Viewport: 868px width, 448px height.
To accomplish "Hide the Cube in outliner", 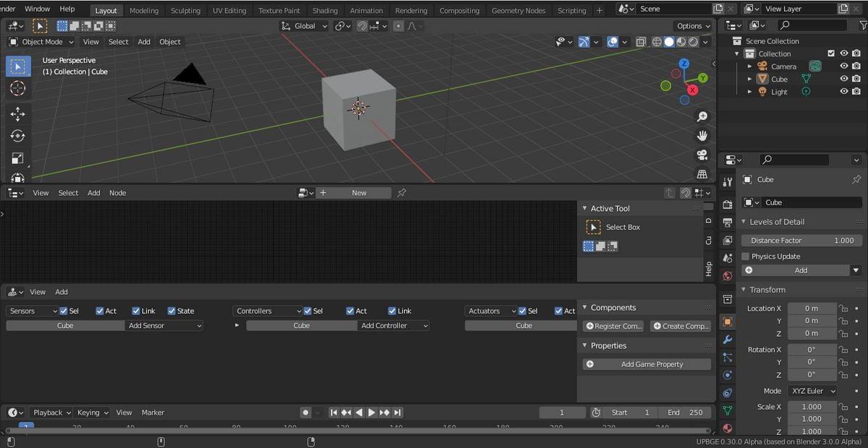I will tap(843, 79).
